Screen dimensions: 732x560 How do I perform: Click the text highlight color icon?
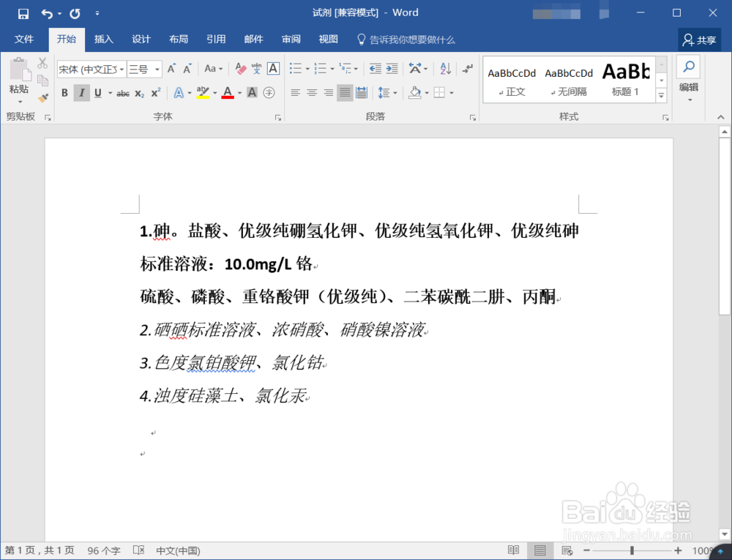click(x=203, y=93)
